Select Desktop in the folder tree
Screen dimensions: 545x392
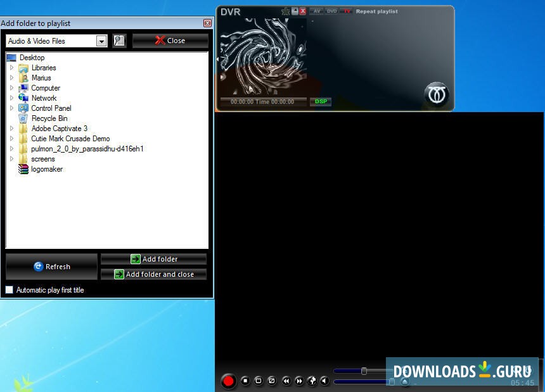(32, 58)
